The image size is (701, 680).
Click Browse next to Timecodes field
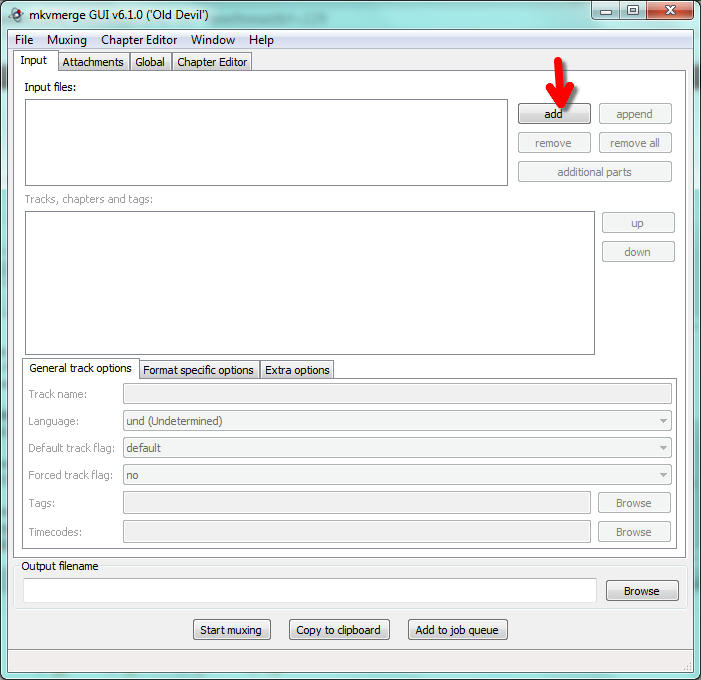click(634, 532)
